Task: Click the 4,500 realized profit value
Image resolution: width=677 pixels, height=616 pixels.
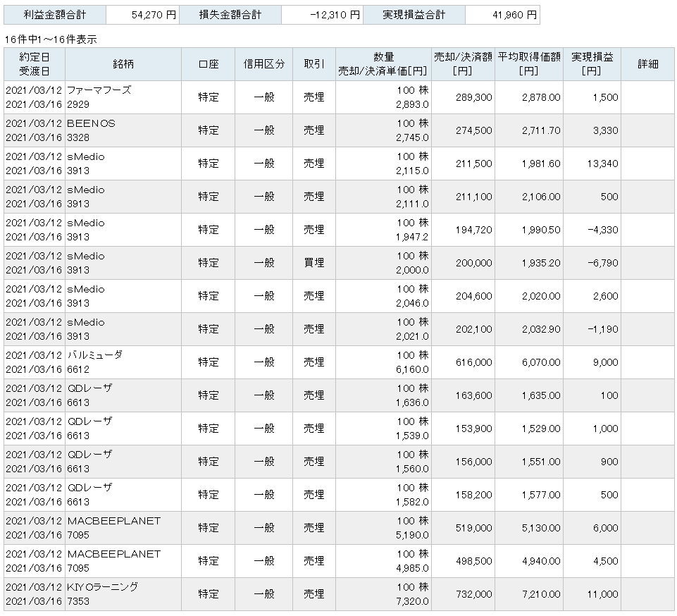Action: tap(605, 561)
